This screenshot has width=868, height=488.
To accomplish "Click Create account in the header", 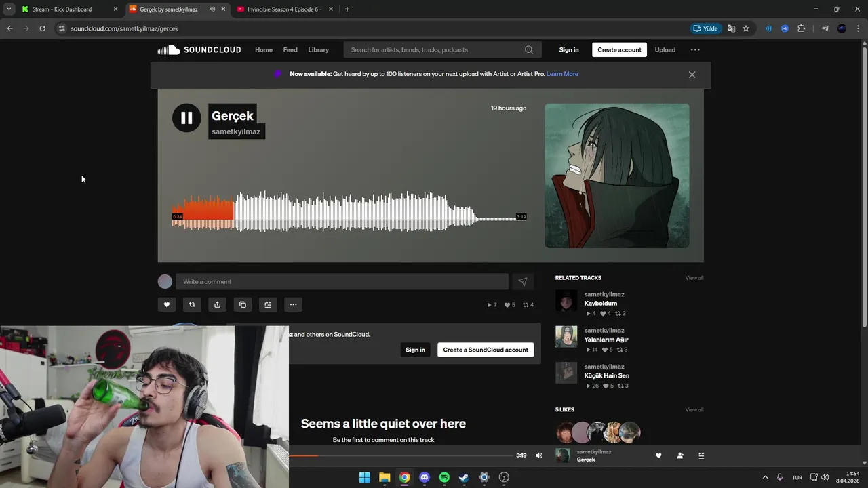I will 619,49.
